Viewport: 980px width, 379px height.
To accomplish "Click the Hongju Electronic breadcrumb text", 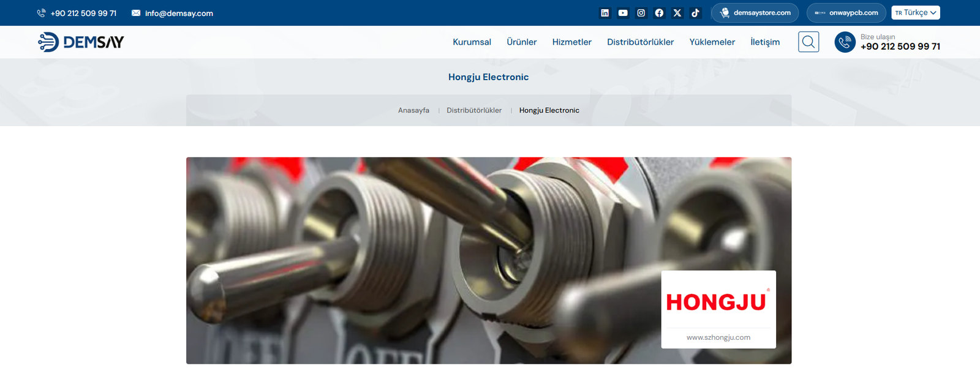I will (549, 111).
